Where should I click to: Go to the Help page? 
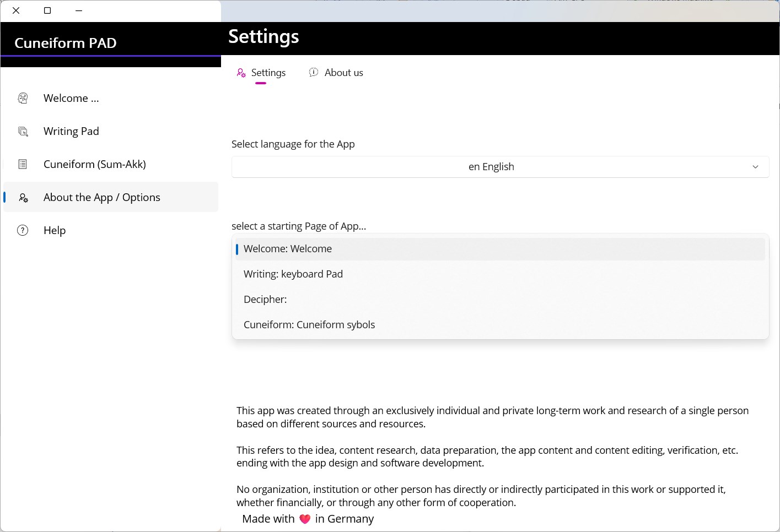[55, 230]
